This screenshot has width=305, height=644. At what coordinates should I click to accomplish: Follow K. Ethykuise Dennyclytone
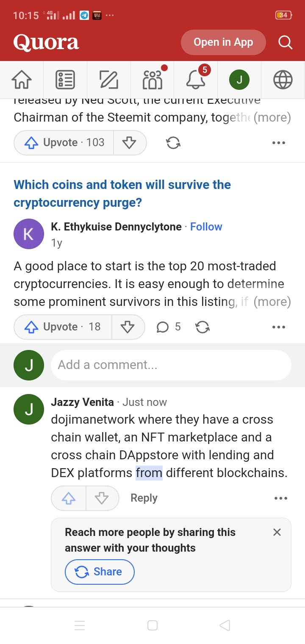[206, 227]
